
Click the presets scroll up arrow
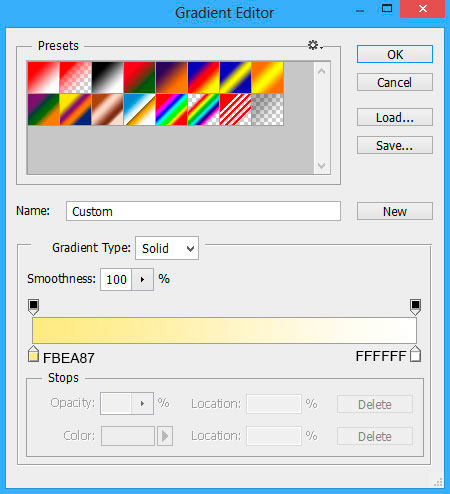(322, 71)
